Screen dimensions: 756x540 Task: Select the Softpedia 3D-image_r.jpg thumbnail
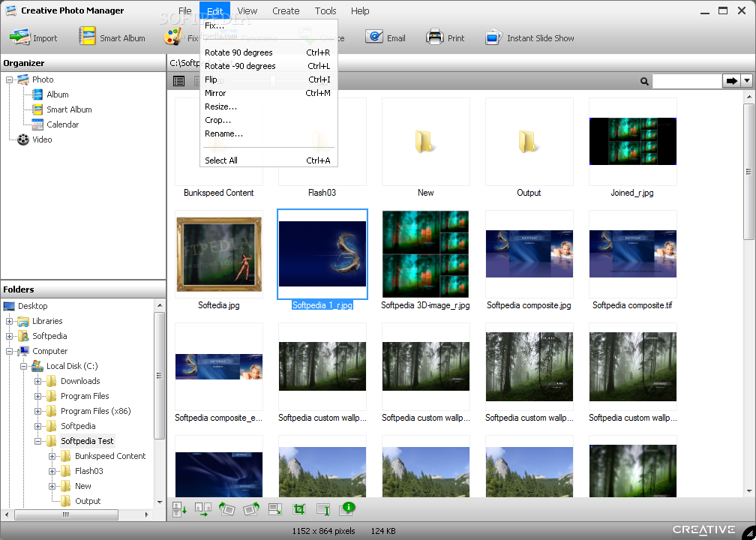click(425, 254)
